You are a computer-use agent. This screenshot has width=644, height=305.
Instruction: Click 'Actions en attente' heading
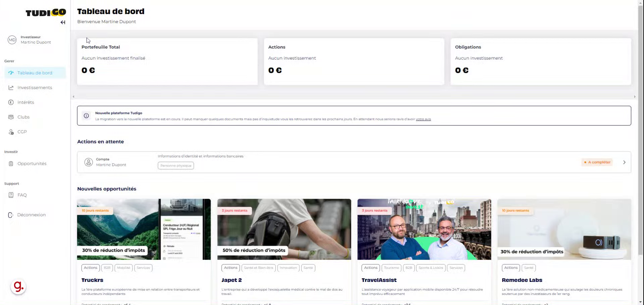tap(101, 142)
